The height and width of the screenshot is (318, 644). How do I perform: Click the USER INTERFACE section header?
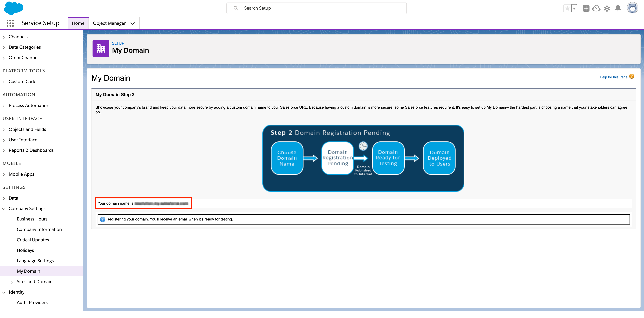[x=23, y=119]
